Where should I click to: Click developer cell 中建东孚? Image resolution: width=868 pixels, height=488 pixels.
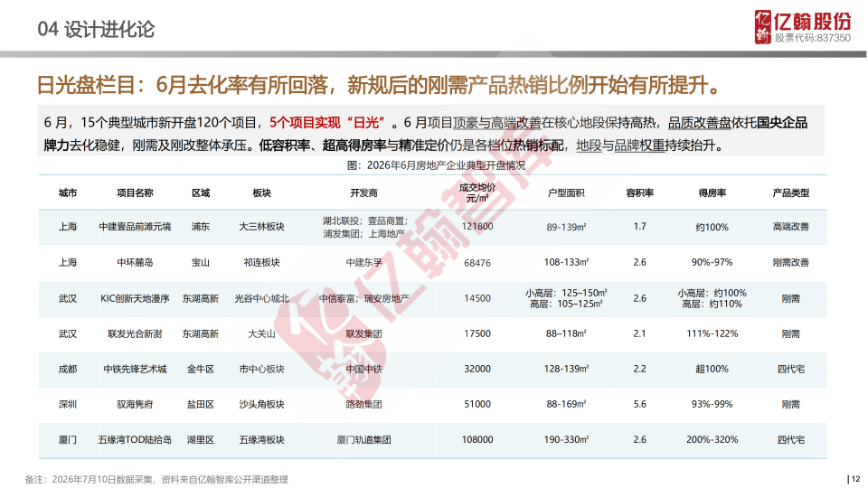pyautogui.click(x=363, y=262)
